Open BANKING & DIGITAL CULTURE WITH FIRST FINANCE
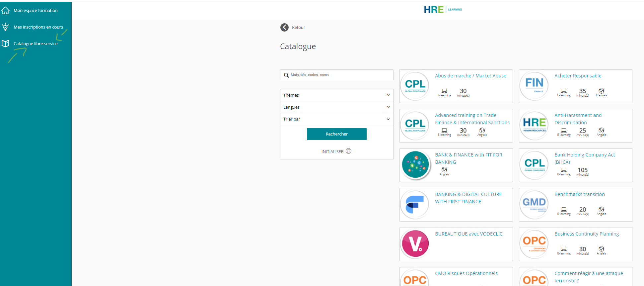The height and width of the screenshot is (286, 644). (468, 198)
